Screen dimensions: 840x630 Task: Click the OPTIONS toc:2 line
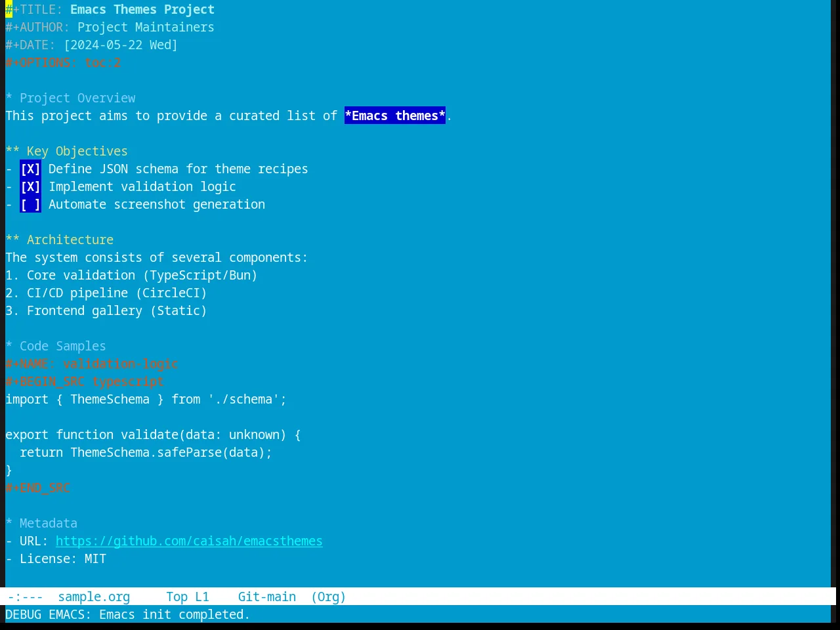coord(63,63)
